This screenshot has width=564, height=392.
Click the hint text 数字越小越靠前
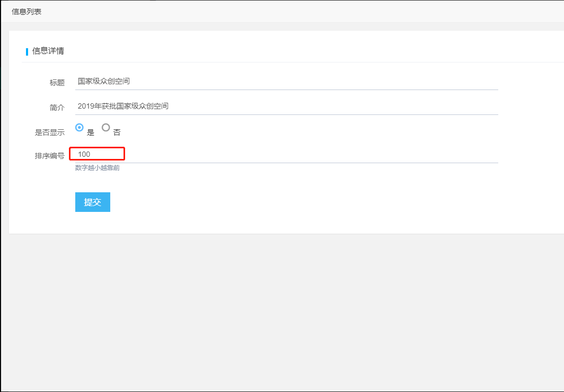click(x=97, y=168)
